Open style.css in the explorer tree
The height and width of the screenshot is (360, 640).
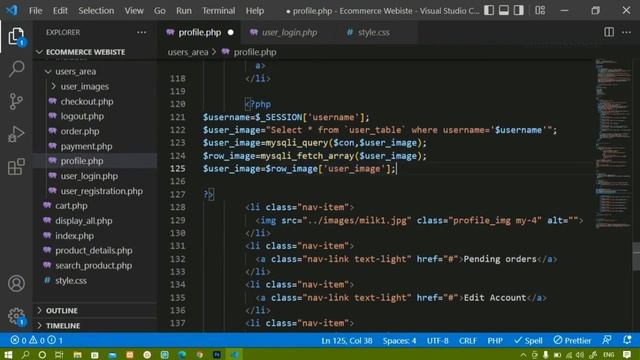click(x=71, y=281)
